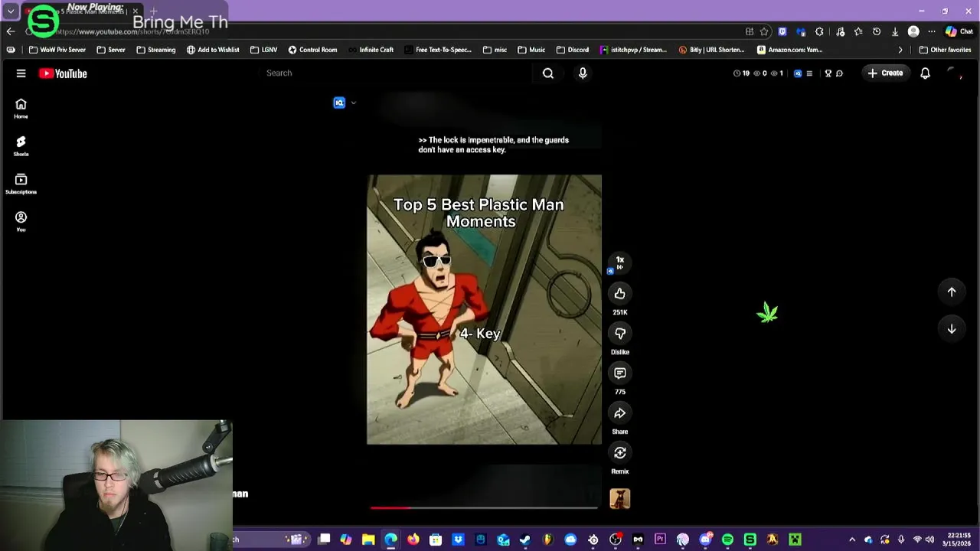
Task: Open the Other favorites folder
Action: (x=945, y=50)
